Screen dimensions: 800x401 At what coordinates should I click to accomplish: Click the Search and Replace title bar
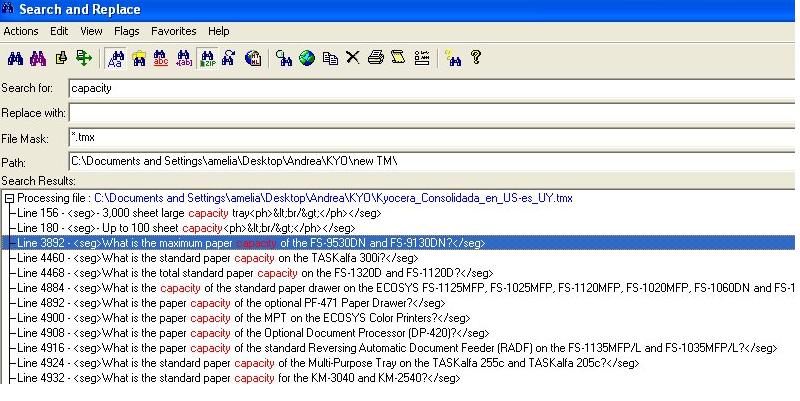click(x=398, y=10)
